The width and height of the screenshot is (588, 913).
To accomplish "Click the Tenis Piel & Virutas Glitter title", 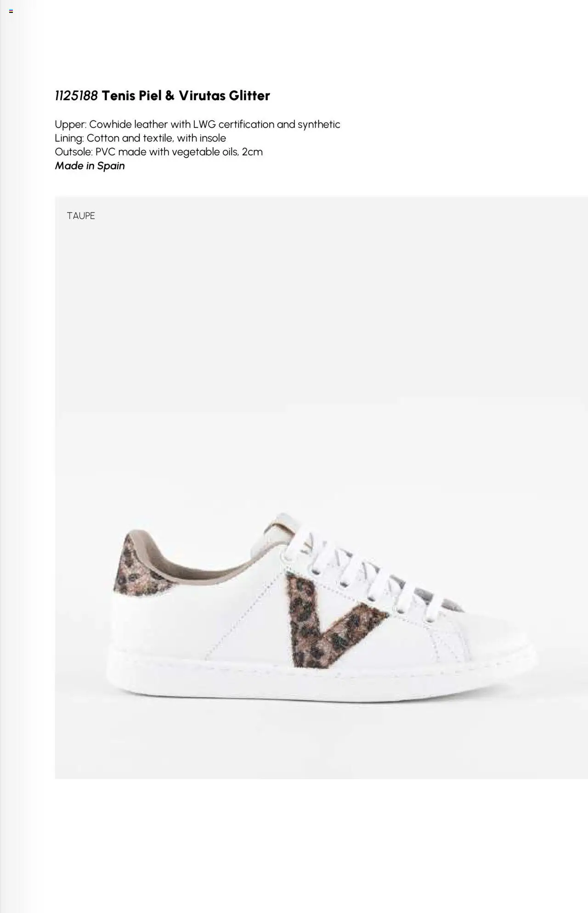I will point(186,96).
